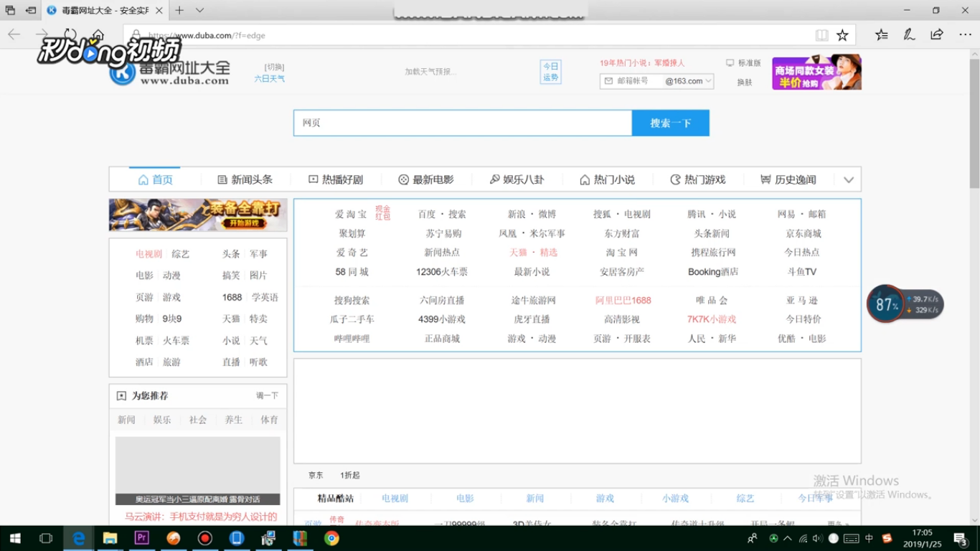Click the 87% memory accelerator ball

click(x=886, y=304)
